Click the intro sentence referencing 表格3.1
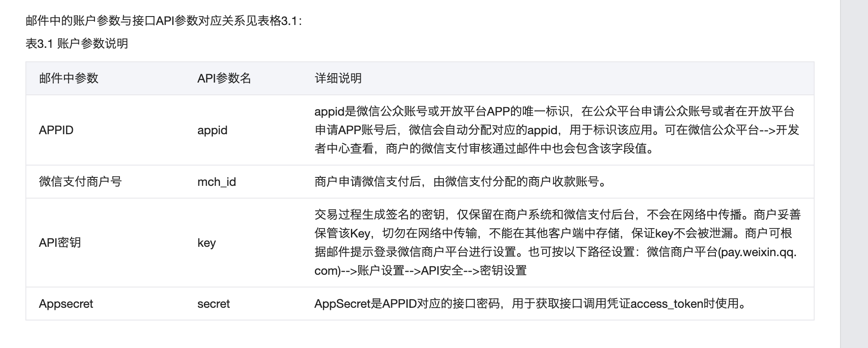Screen dimensions: 868x348 coord(164,21)
